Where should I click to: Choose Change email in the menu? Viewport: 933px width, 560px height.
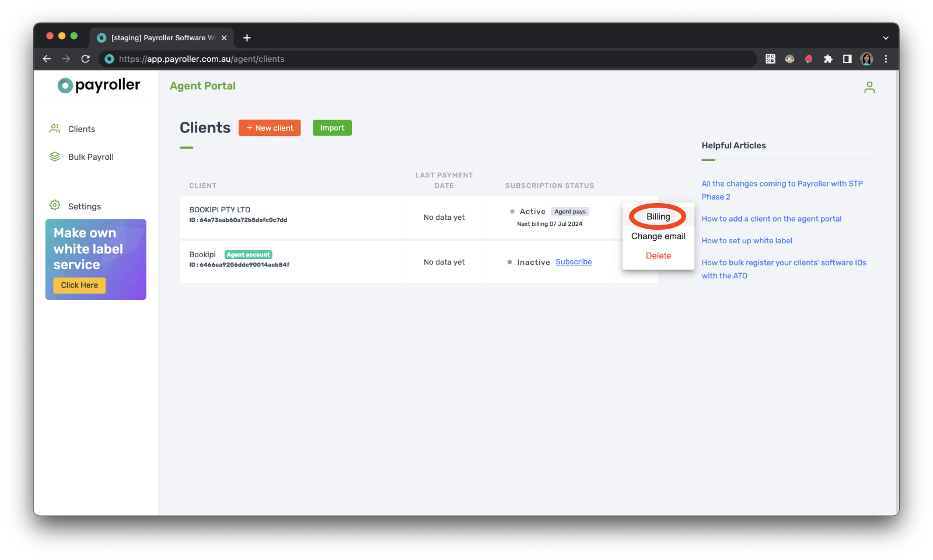658,236
